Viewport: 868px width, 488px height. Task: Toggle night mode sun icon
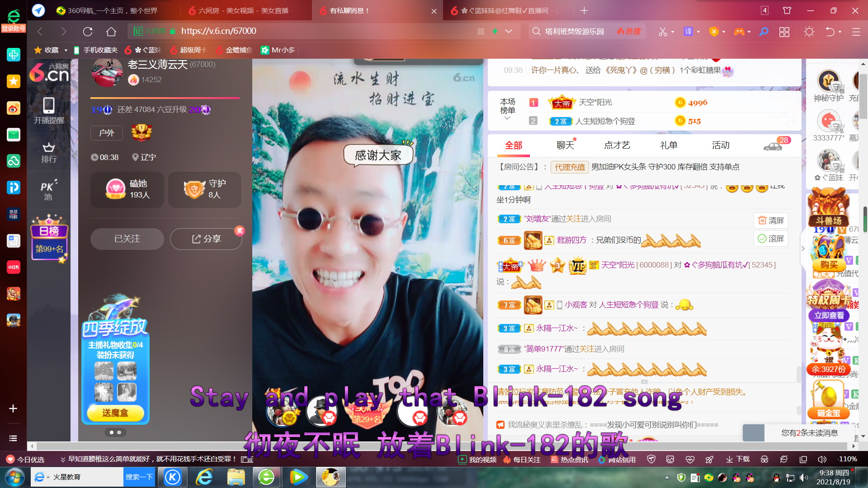[x=809, y=32]
